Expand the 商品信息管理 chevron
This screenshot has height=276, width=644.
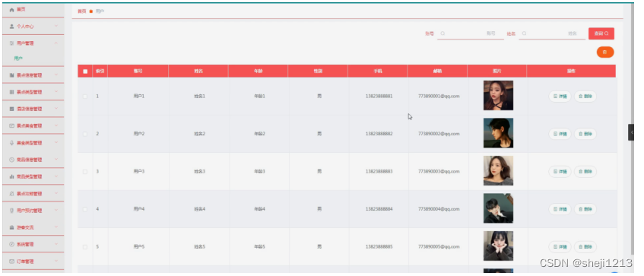click(56, 160)
